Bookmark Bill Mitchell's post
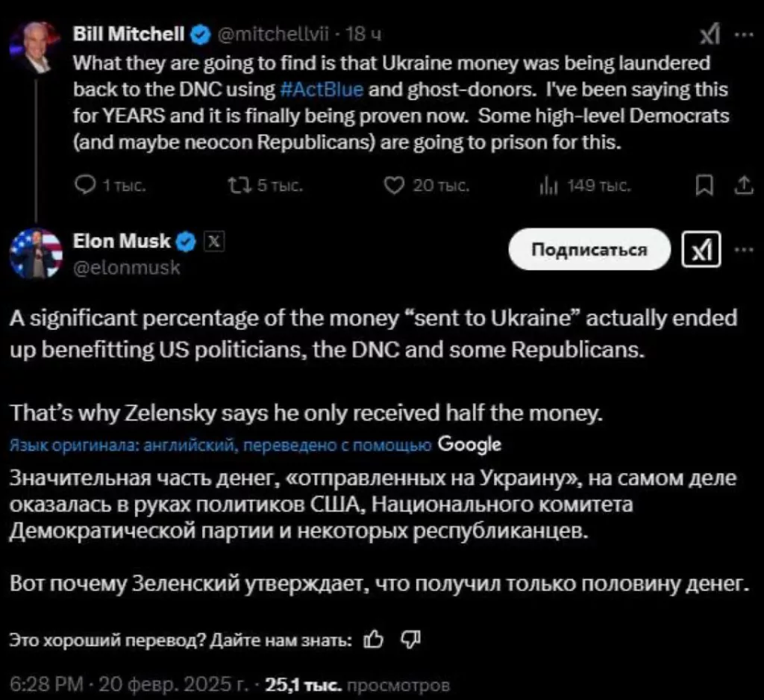This screenshot has height=700, width=764. pyautogui.click(x=703, y=186)
